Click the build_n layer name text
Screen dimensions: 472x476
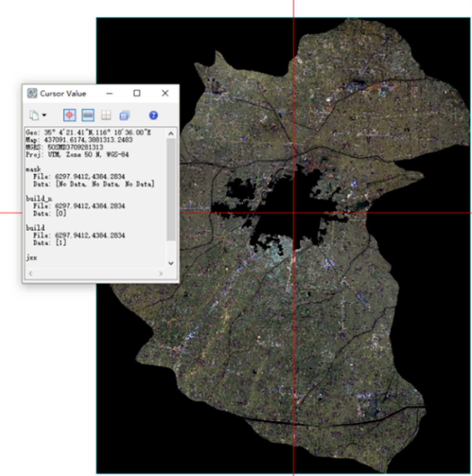39,198
